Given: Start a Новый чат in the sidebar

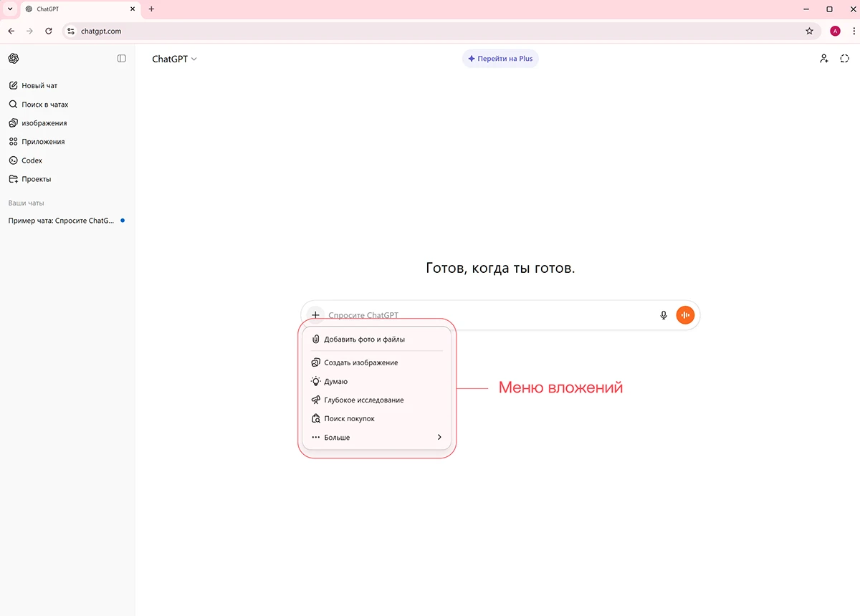Looking at the screenshot, I should [39, 86].
